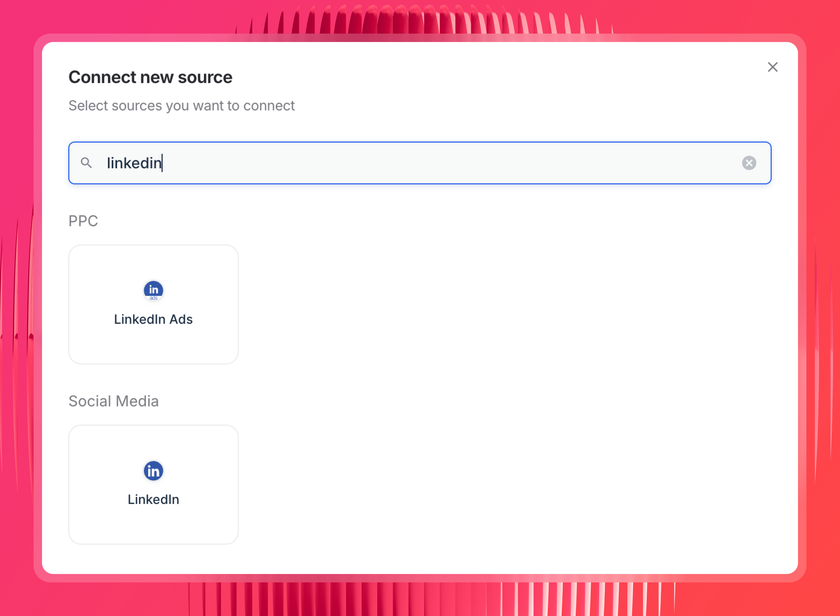The height and width of the screenshot is (616, 840).
Task: Click the PPC category heading
Action: pos(83,221)
